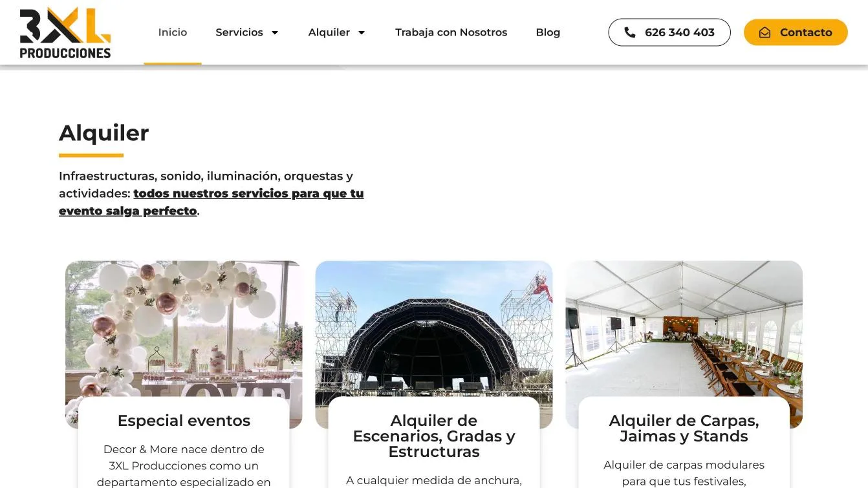Expand the Servicios dropdown arrow
This screenshot has width=868, height=488.
pos(274,32)
